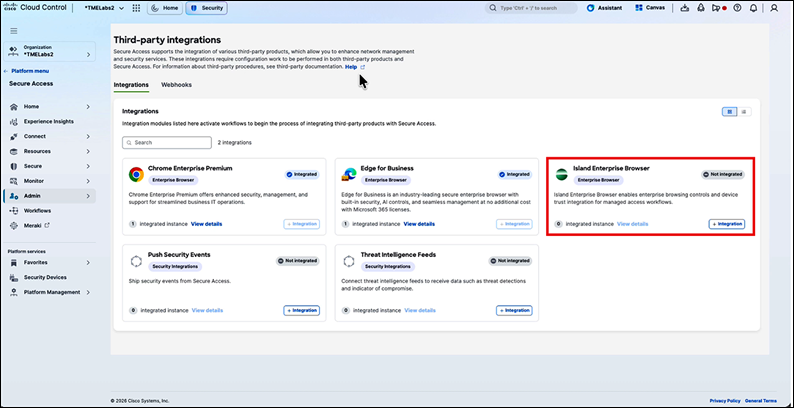Viewport: 794px width, 408px height.
Task: Click the Monitor icon in sidebar
Action: pyautogui.click(x=14, y=181)
